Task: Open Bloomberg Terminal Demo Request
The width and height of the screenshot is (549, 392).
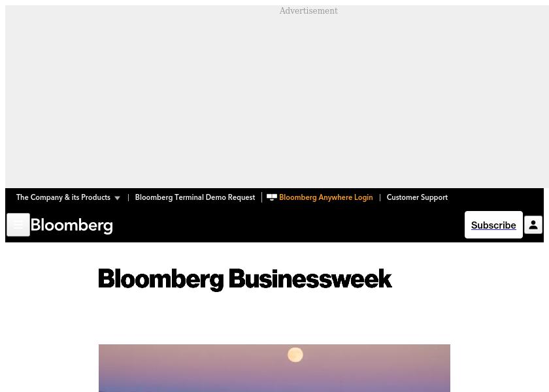Action: (195, 197)
